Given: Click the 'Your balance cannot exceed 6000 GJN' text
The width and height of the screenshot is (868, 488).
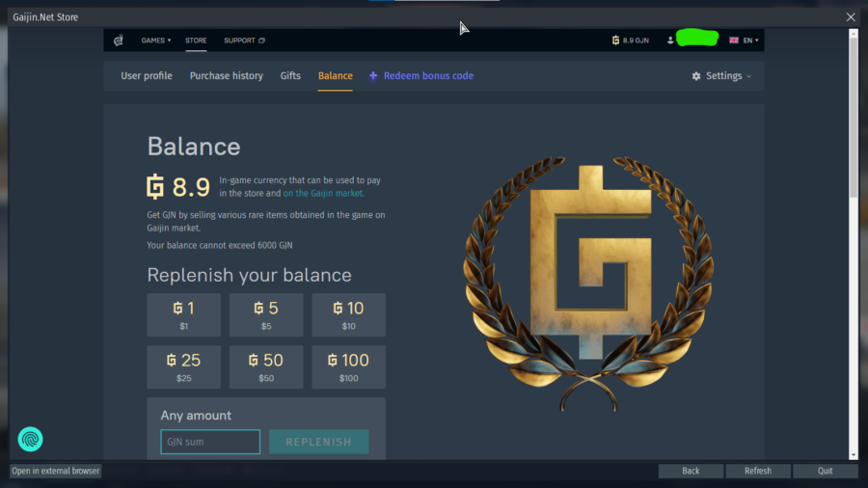Looking at the screenshot, I should click(x=220, y=245).
